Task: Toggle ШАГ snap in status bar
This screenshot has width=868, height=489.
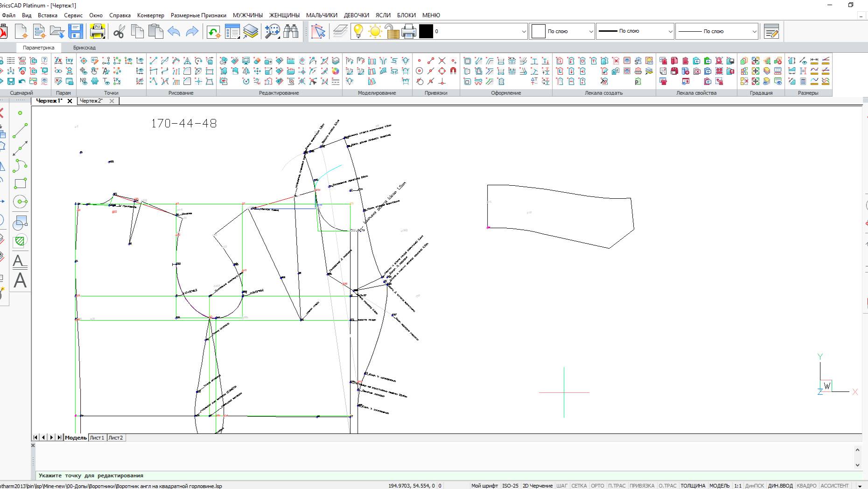Action: pyautogui.click(x=562, y=486)
